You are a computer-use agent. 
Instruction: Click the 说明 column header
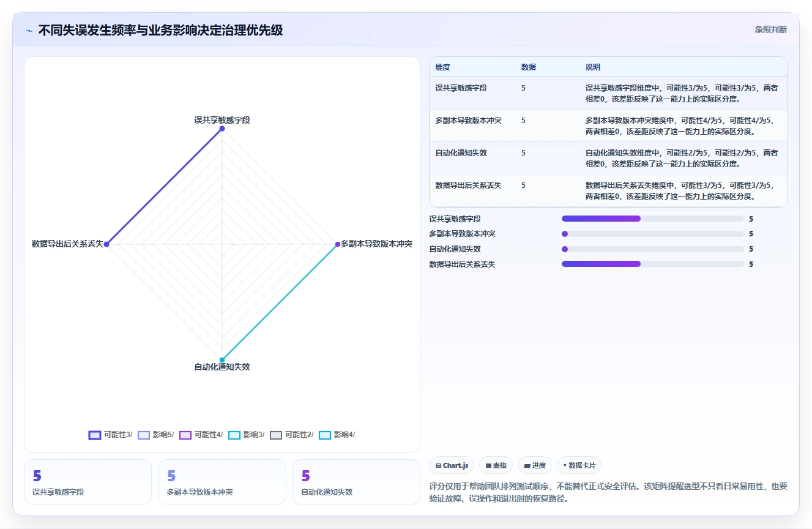[593, 67]
